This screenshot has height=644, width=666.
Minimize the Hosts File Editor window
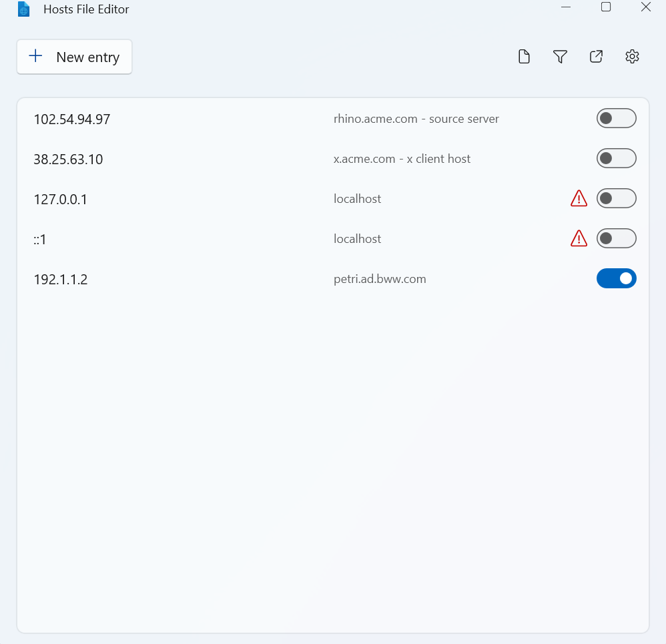point(566,8)
